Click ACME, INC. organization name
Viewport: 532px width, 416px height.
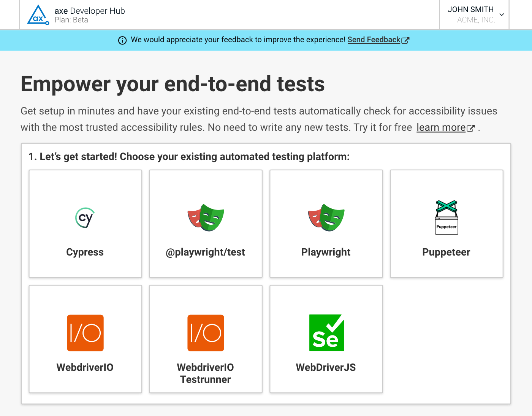(x=476, y=20)
